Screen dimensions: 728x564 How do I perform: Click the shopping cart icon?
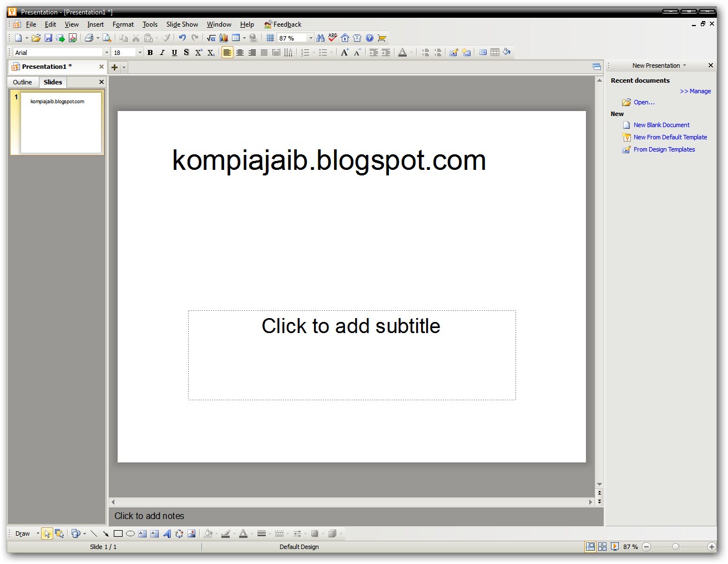[x=382, y=38]
